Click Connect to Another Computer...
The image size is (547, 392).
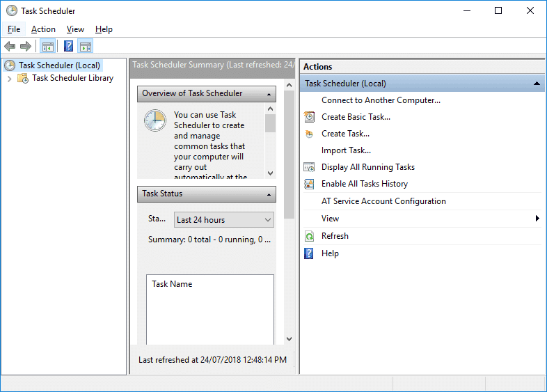coord(381,100)
